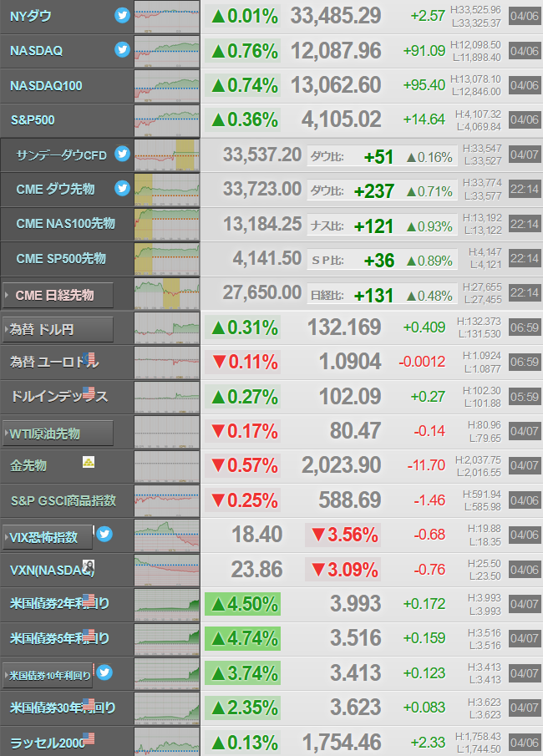Screen dimensions: 543x756
Task: Open the S&P500 link
Action: pos(33,120)
